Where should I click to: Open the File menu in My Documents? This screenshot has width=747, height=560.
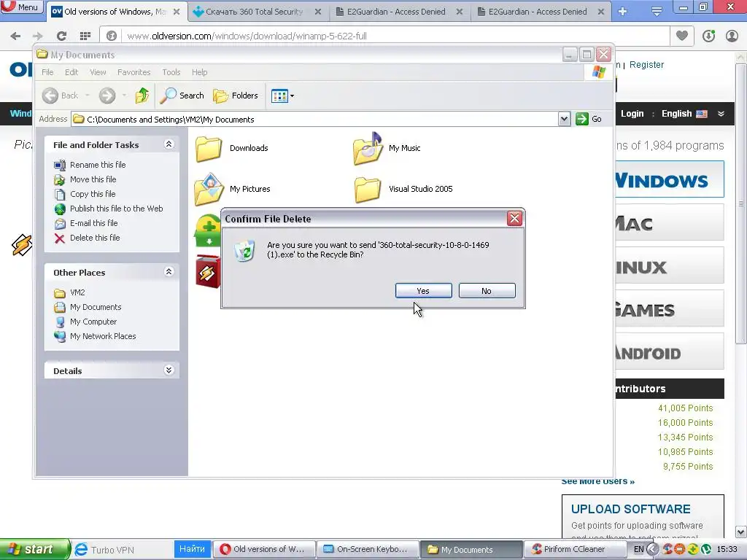click(x=47, y=72)
